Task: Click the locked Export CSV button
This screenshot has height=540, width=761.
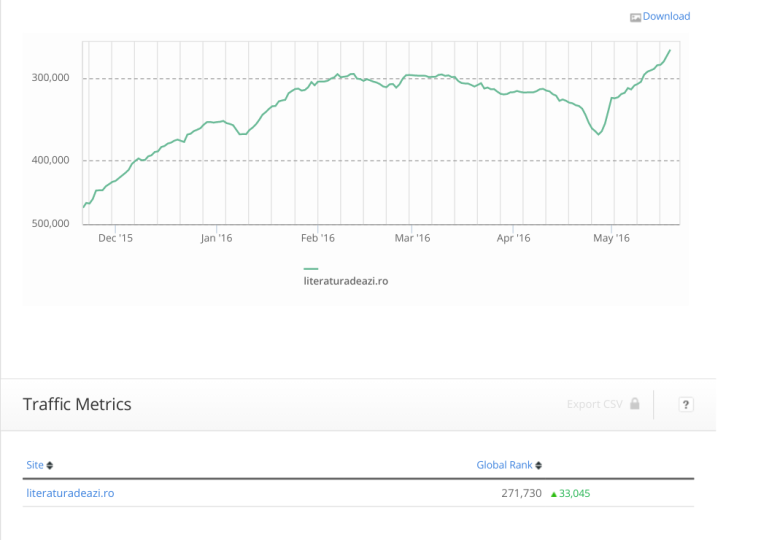Action: click(603, 404)
